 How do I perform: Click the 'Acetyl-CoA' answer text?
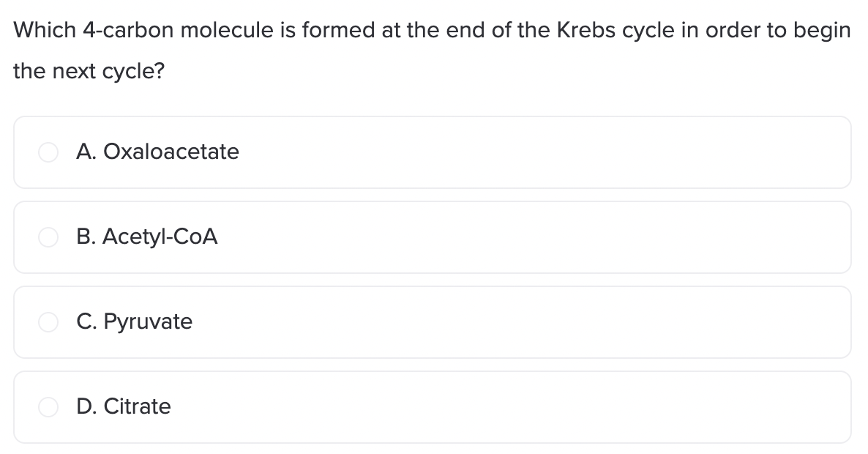coord(160,237)
